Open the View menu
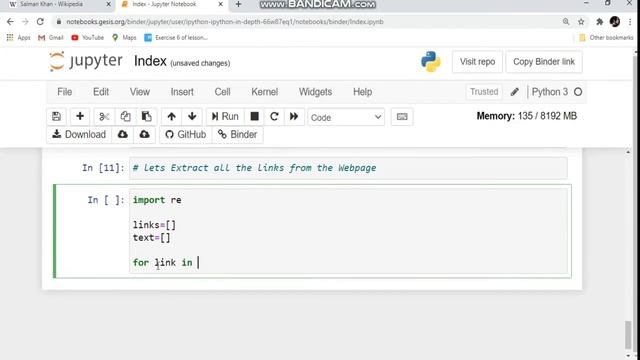Image resolution: width=640 pixels, height=360 pixels. [140, 92]
